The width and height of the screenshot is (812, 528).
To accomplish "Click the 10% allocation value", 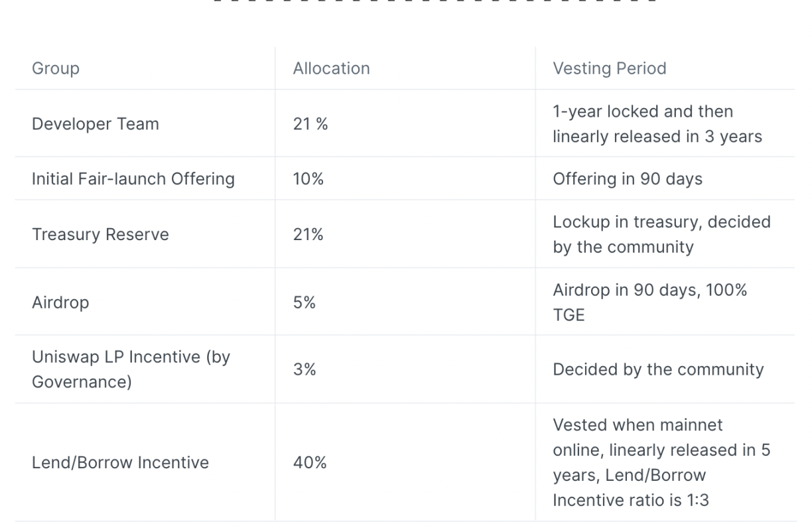I will 308,179.
